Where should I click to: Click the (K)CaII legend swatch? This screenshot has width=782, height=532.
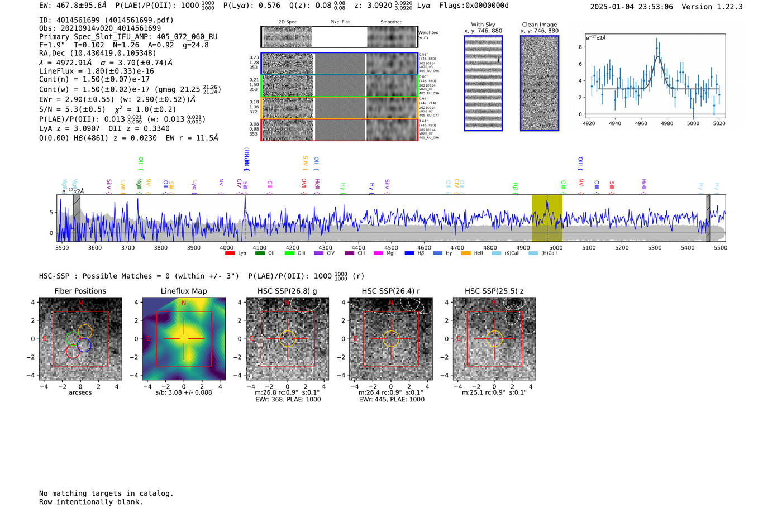pos(496,253)
